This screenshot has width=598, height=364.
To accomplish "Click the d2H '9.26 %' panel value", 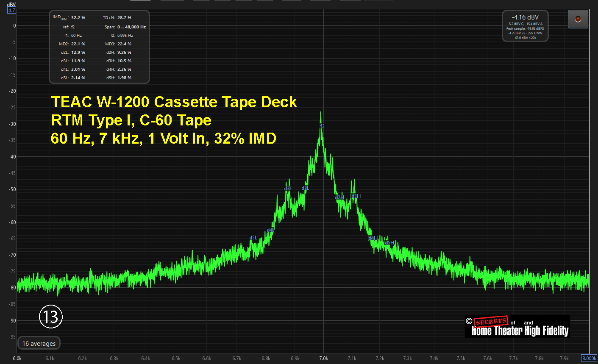I will [x=124, y=53].
